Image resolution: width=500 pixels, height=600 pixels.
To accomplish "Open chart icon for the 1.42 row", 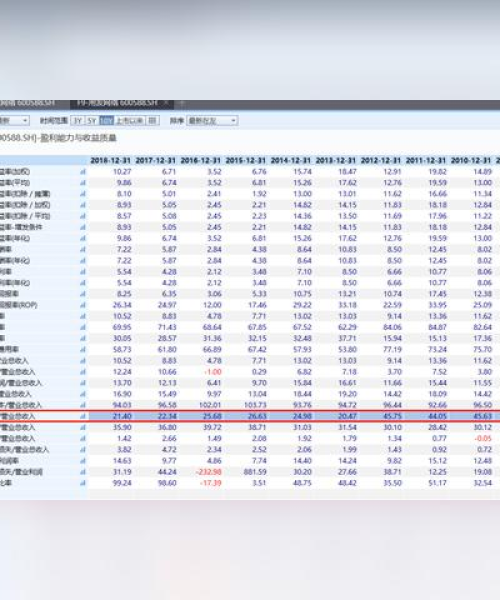I will 83,439.
